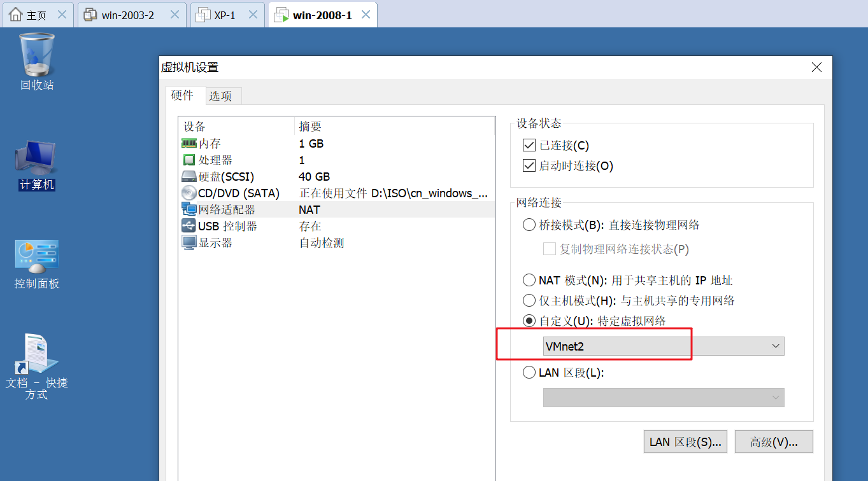Viewport: 868px width, 481px height.
Task: Close the win-2003-2 tab
Action: click(174, 15)
